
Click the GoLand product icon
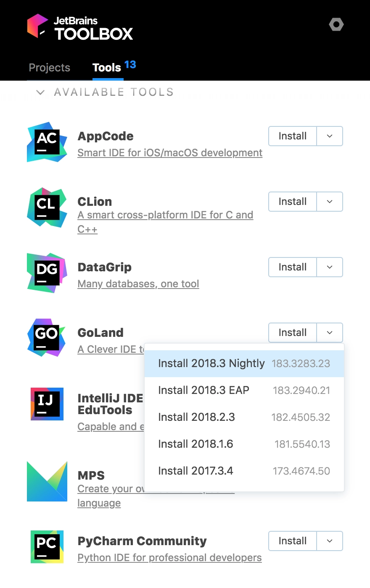pos(47,339)
